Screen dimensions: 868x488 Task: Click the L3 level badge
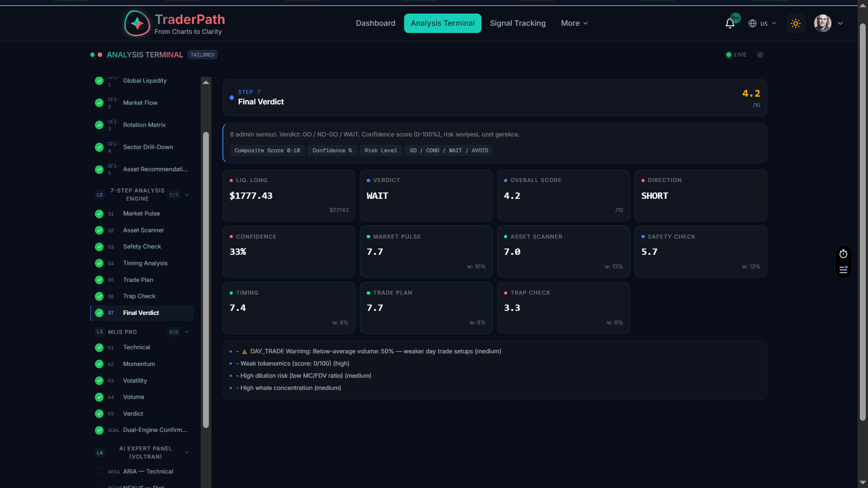[x=100, y=332]
